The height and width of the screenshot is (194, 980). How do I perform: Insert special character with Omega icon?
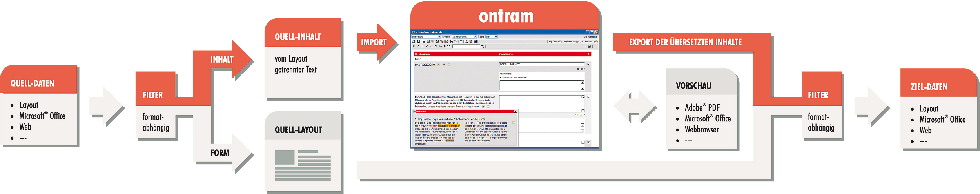point(448,46)
